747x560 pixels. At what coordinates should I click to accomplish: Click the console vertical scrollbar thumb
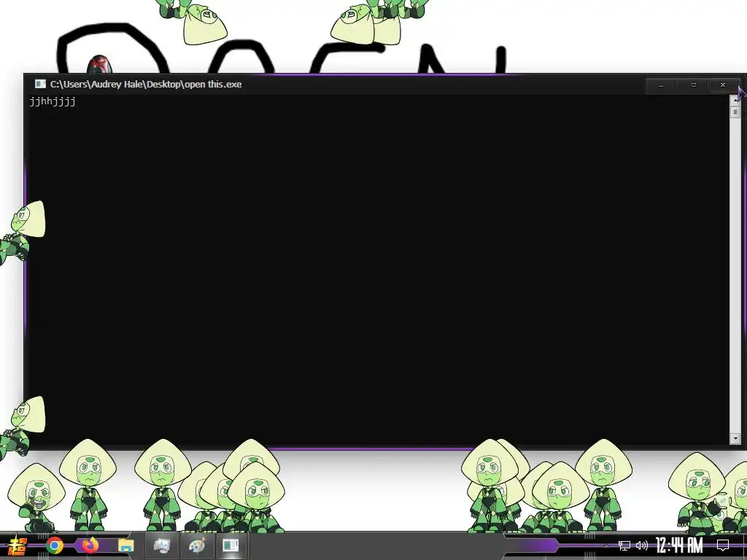(735, 112)
